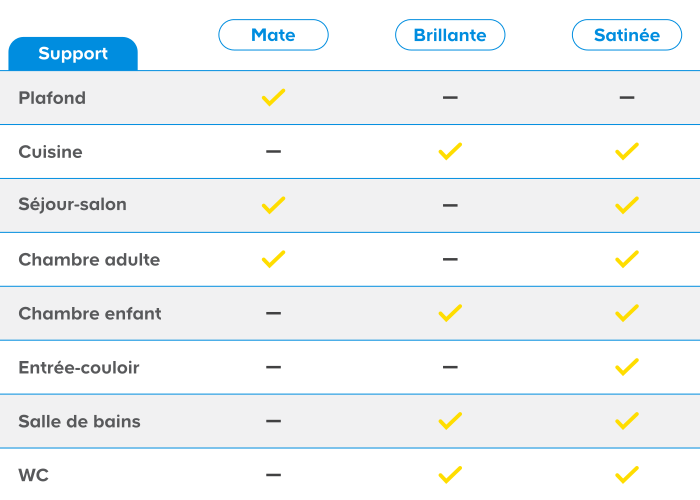Select the Support header tab
Screen dimensions: 700x500
coord(73,54)
